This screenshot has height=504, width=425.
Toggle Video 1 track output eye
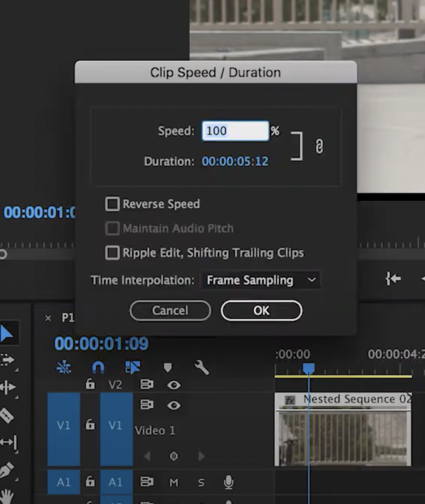[174, 405]
